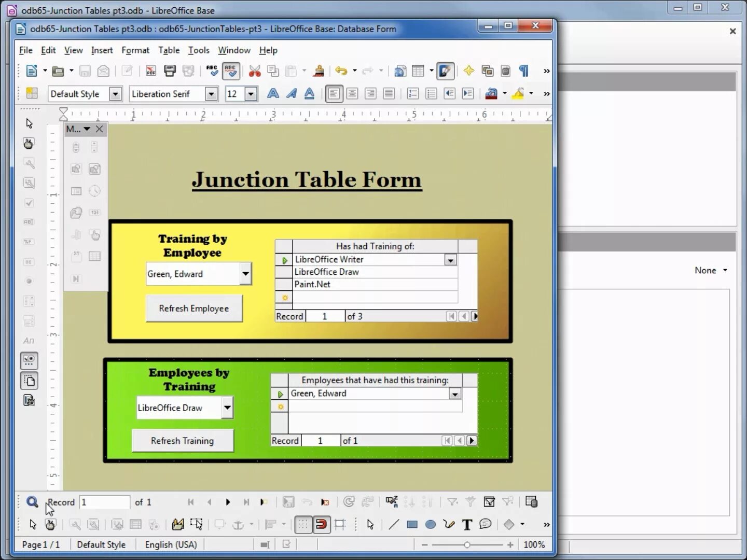The height and width of the screenshot is (560, 747).
Task: Click the main form Record number field
Action: (104, 502)
